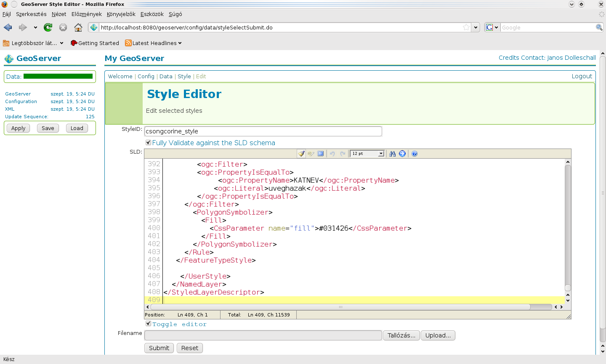The image size is (606, 364).
Task: Go to the Welcome breadcrumb link
Action: click(x=120, y=76)
